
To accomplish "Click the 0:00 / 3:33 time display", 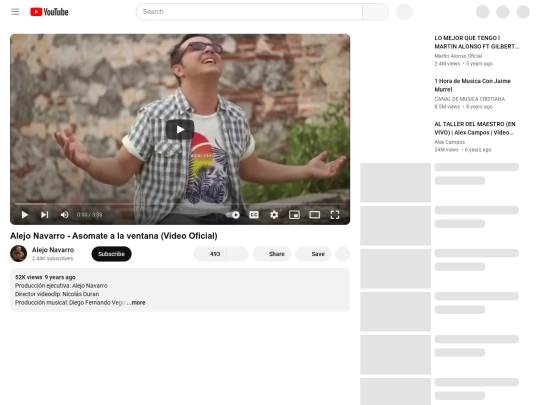I will [89, 215].
